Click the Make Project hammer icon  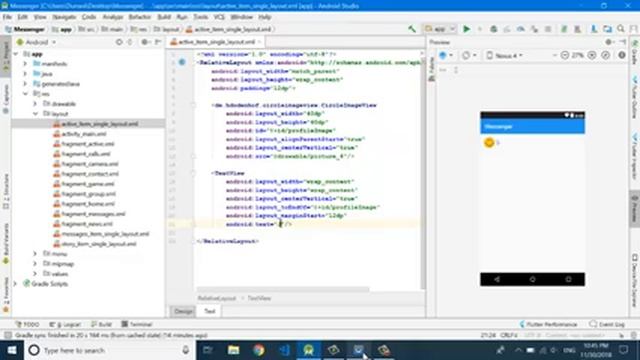pos(412,29)
